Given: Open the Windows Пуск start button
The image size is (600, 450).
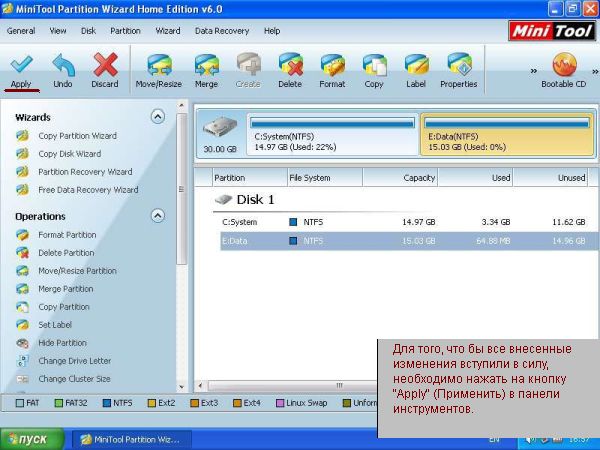Looking at the screenshot, I should point(31,439).
